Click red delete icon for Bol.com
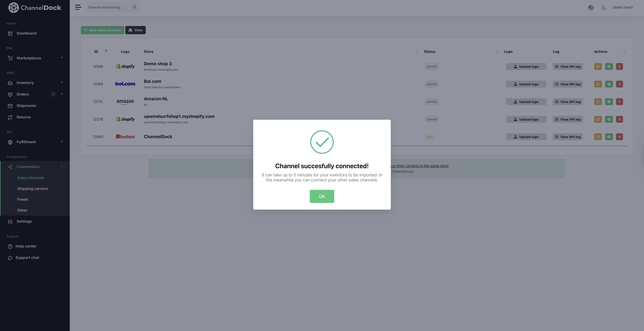The height and width of the screenshot is (331, 644). 619,84
